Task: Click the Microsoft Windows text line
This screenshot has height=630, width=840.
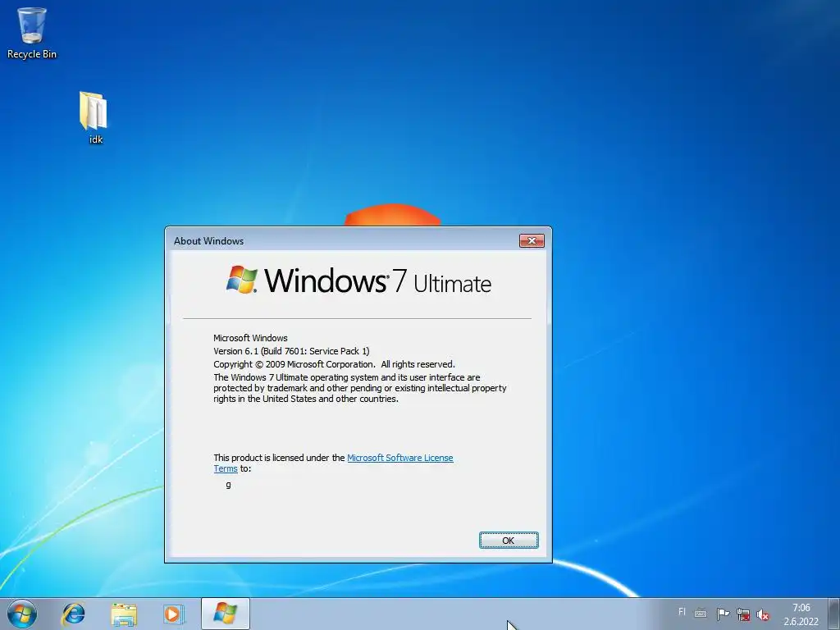Action: 250,338
